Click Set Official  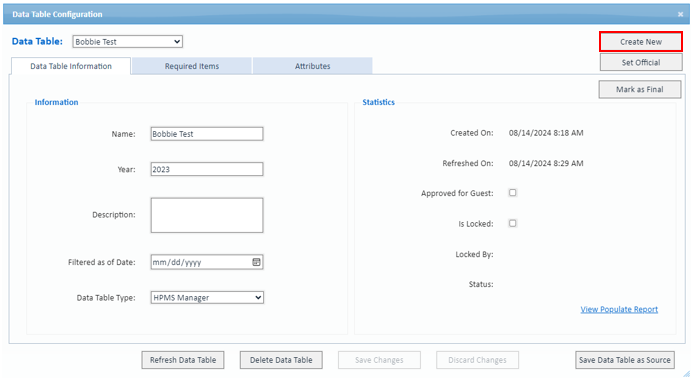click(641, 63)
